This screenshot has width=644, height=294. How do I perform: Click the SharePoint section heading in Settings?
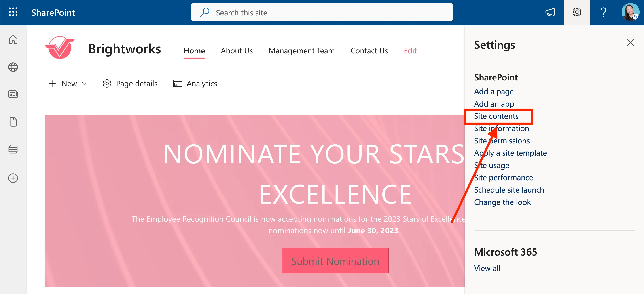tap(496, 78)
